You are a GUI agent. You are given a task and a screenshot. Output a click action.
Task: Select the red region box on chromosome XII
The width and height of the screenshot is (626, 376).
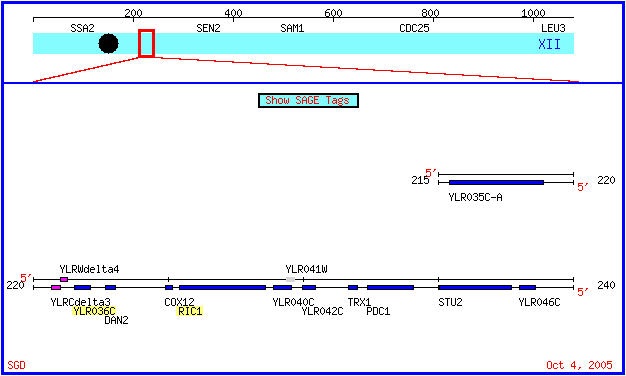pos(147,43)
